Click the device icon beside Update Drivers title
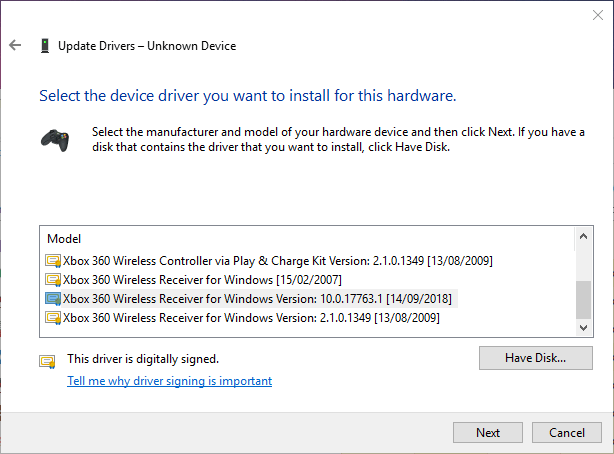Image resolution: width=614 pixels, height=454 pixels. [44, 45]
